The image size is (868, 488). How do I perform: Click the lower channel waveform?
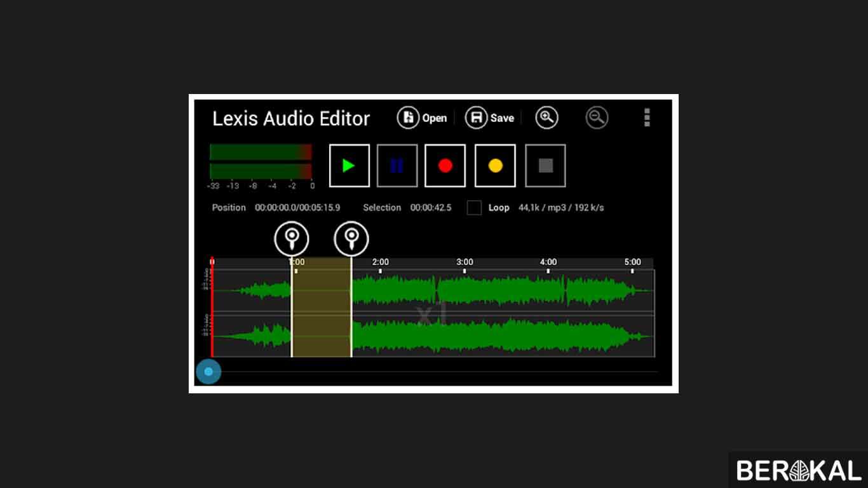click(432, 336)
